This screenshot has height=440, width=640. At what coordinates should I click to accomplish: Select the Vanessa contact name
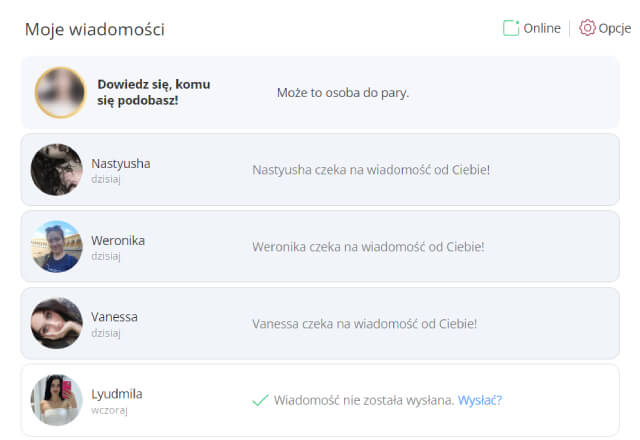(114, 317)
